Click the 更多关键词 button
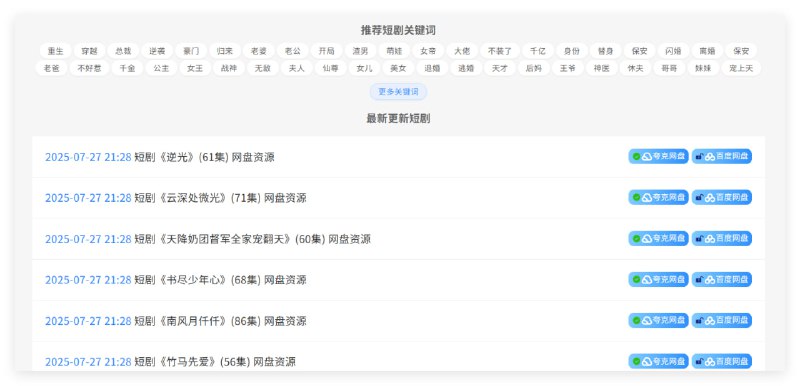 coord(398,92)
